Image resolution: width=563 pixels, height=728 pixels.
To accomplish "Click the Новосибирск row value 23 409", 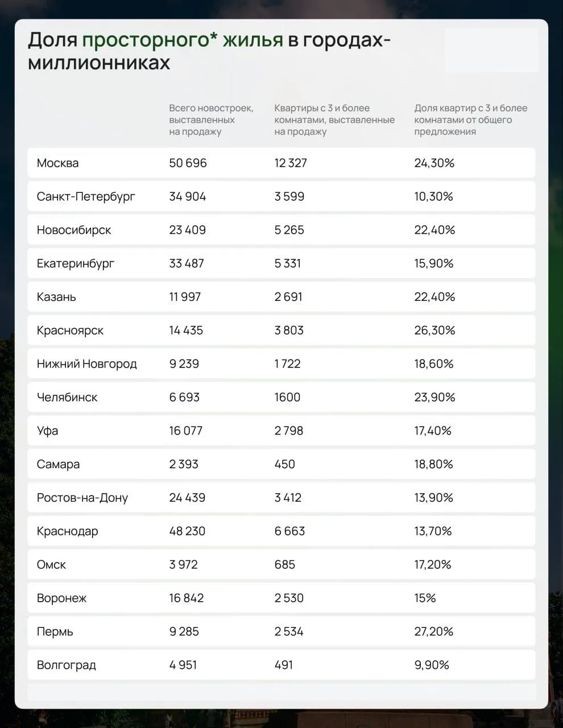I will (187, 230).
